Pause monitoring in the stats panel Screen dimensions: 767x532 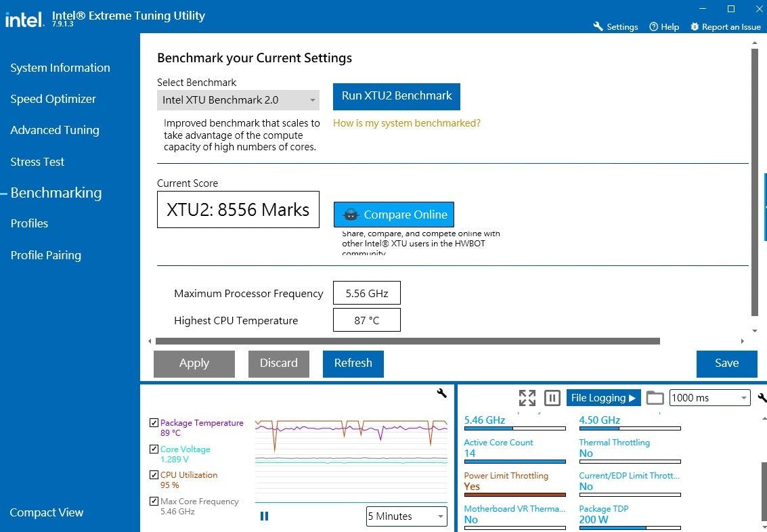pos(552,398)
